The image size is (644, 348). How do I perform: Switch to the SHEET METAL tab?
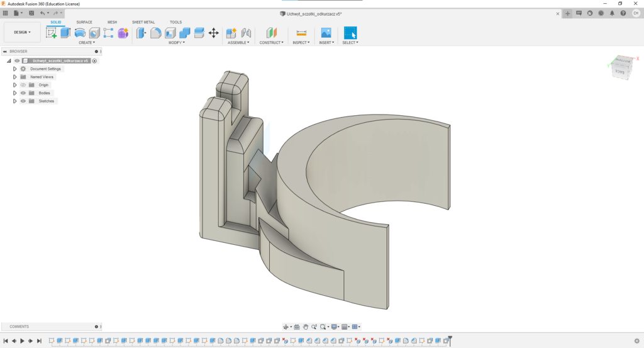143,22
